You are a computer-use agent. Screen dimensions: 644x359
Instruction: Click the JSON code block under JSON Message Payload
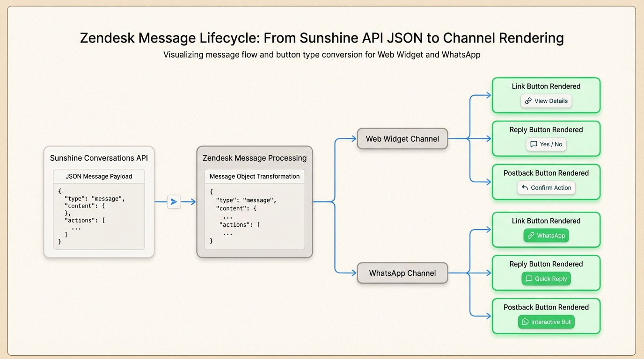click(99, 216)
